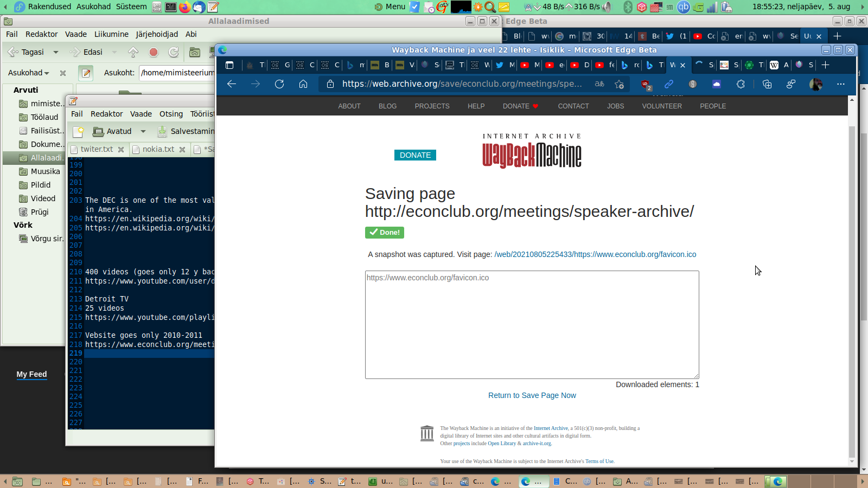Reload the Allalaadimised folder view
The height and width of the screenshot is (488, 868).
(x=174, y=52)
